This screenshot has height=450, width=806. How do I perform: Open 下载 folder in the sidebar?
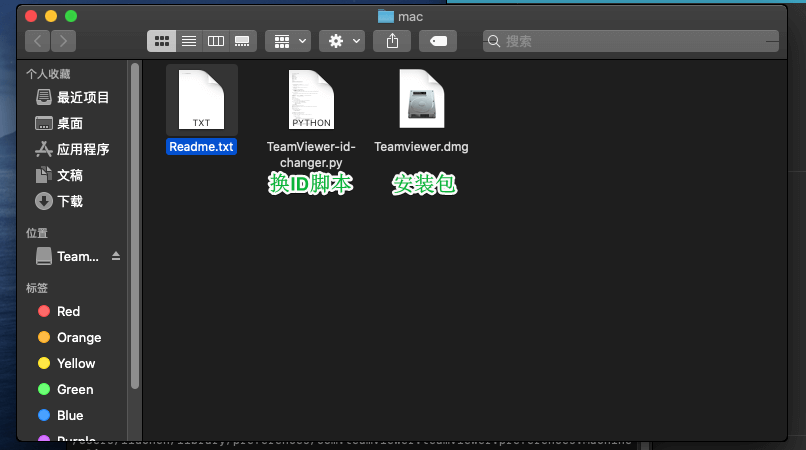[x=69, y=201]
